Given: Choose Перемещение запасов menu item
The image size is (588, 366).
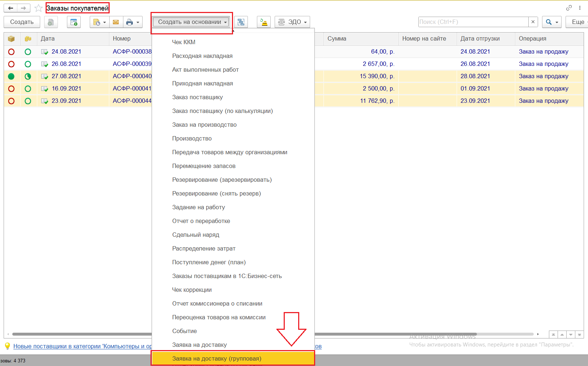Looking at the screenshot, I should [233, 166].
